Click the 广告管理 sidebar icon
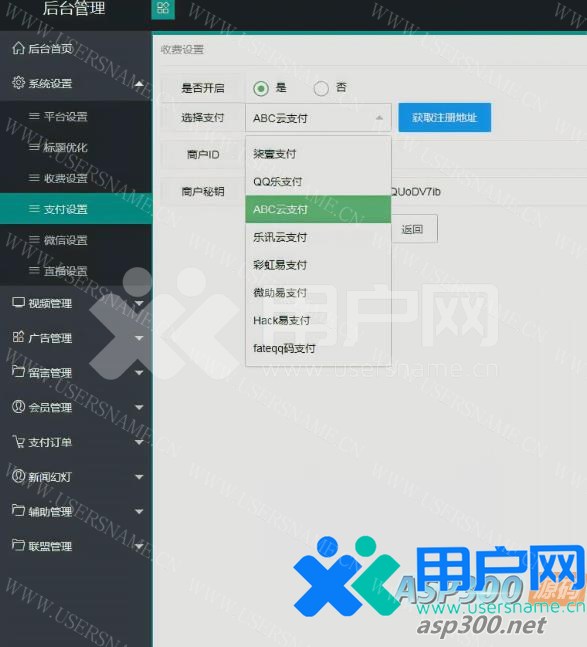587x647 pixels. pos(18,337)
